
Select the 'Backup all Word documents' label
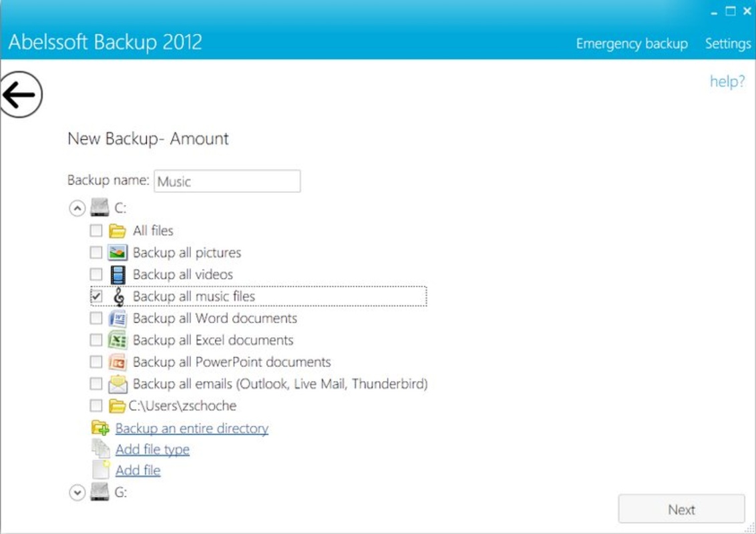pyautogui.click(x=215, y=318)
